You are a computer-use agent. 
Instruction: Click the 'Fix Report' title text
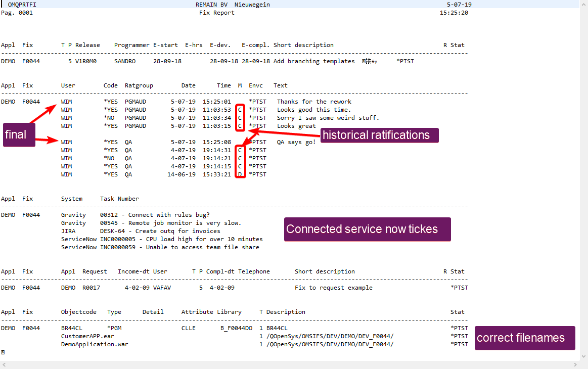click(216, 13)
